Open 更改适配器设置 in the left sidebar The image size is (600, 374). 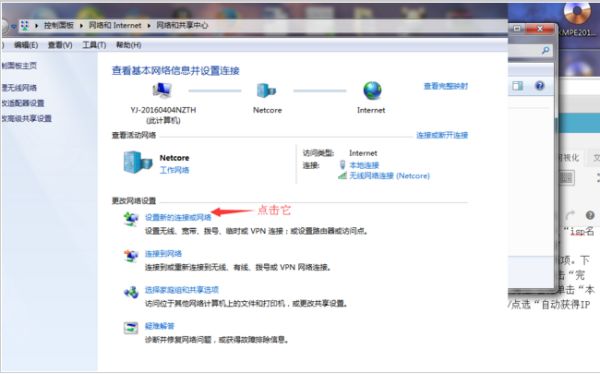coord(23,103)
